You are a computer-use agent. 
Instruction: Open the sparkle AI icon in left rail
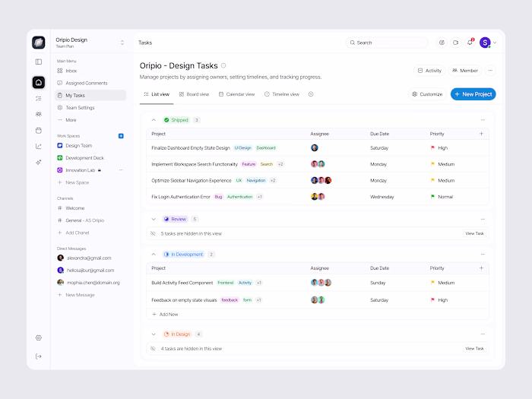[39, 162]
